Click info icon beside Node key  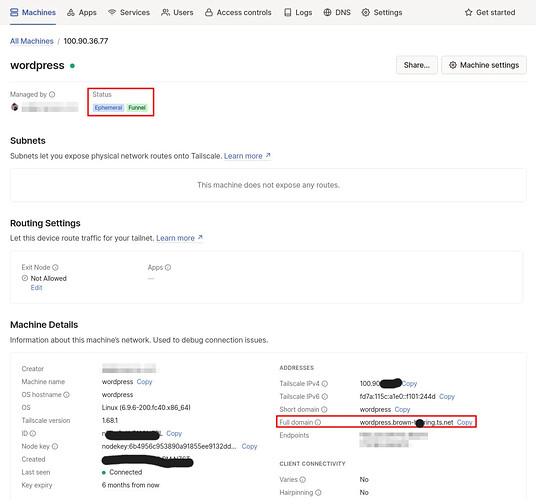(55, 446)
